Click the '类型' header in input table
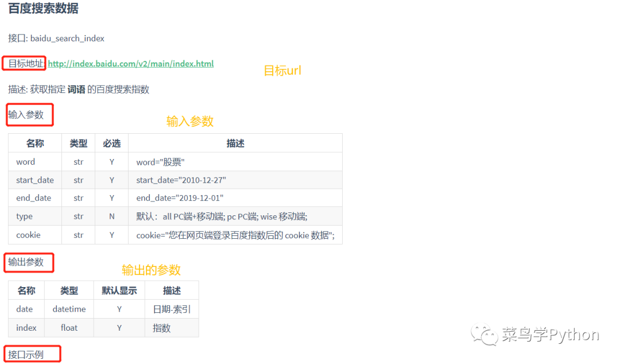 [78, 143]
